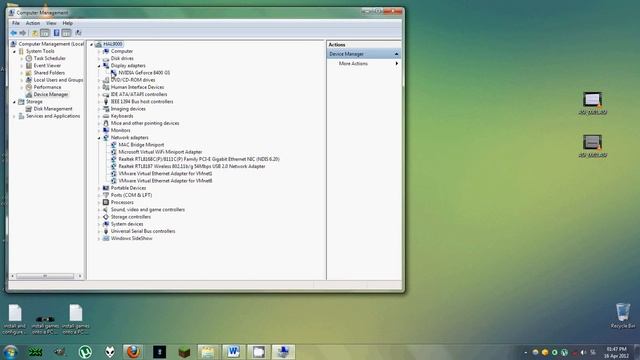Viewport: 640px width, 360px height.
Task: Open the blue Help toolbar icon
Action: tap(56, 33)
